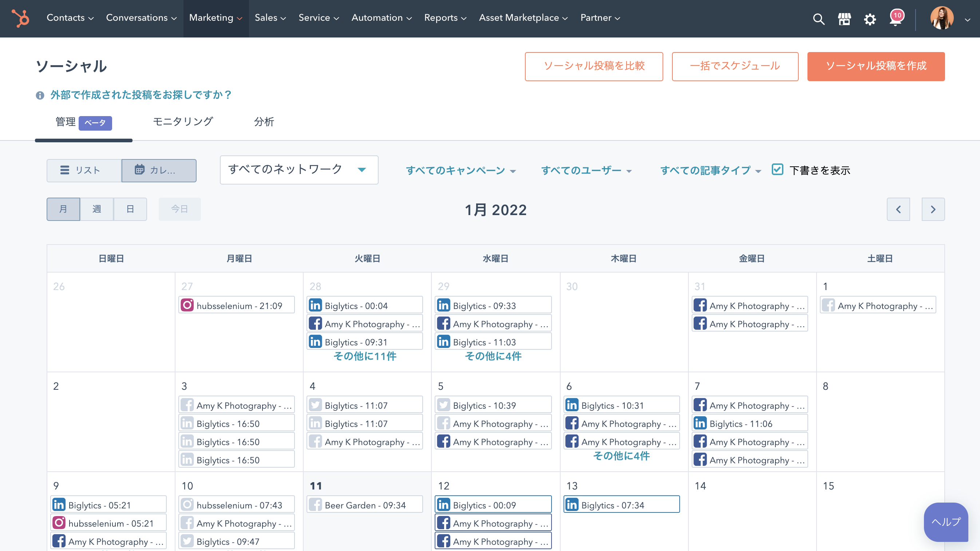
Task: Open the search magnifier icon
Action: pos(818,19)
